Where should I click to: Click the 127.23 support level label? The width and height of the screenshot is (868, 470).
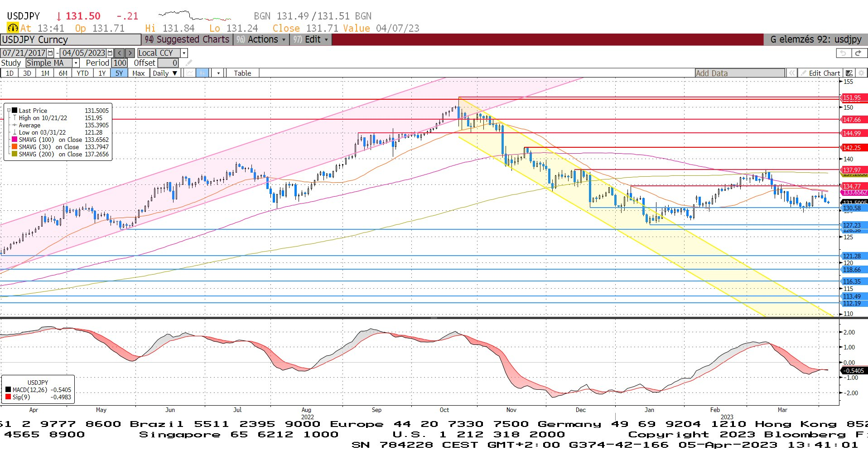(854, 225)
